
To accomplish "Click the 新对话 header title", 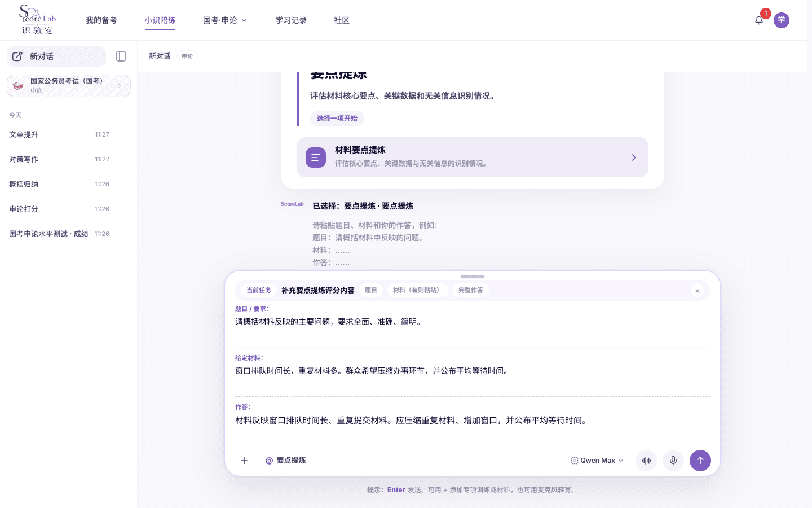I will (x=160, y=56).
